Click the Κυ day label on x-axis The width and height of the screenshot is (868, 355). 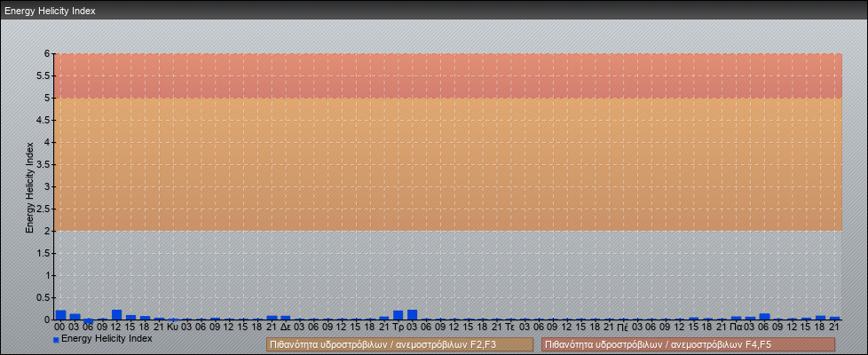173,327
